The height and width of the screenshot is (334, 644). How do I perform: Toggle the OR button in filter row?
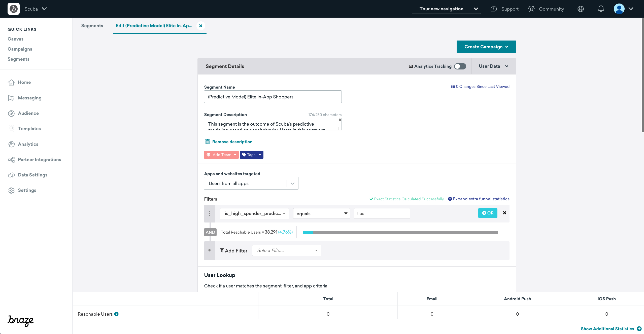point(488,213)
